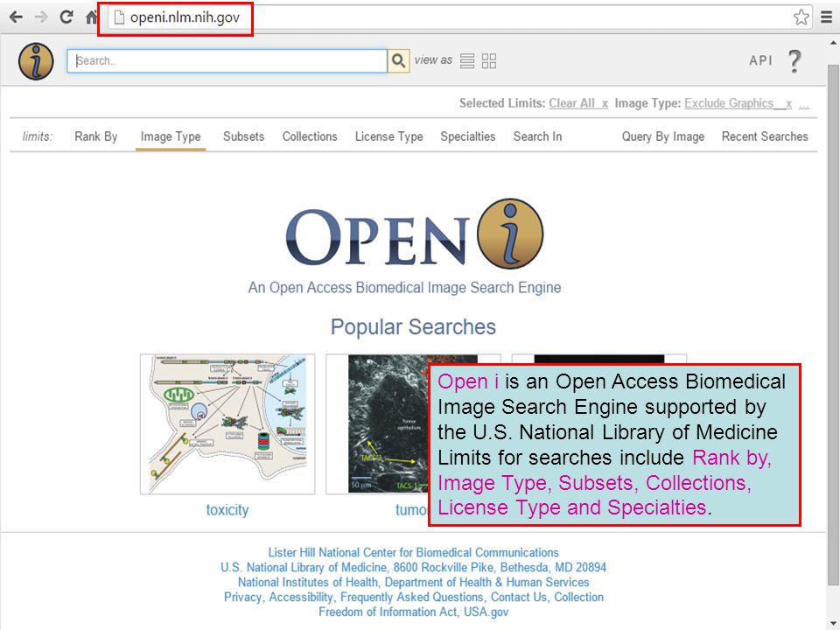Open help via the question mark icon
Image resolution: width=840 pixels, height=630 pixels.
[x=795, y=61]
